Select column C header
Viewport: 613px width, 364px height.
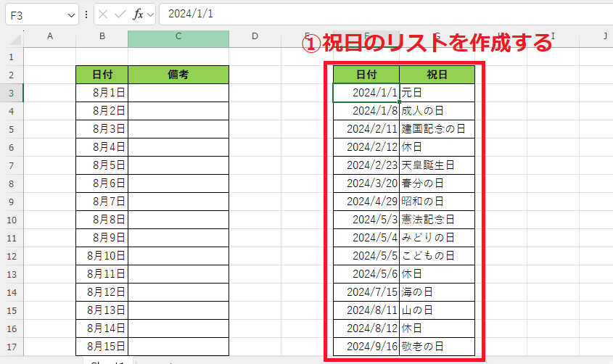(x=178, y=36)
